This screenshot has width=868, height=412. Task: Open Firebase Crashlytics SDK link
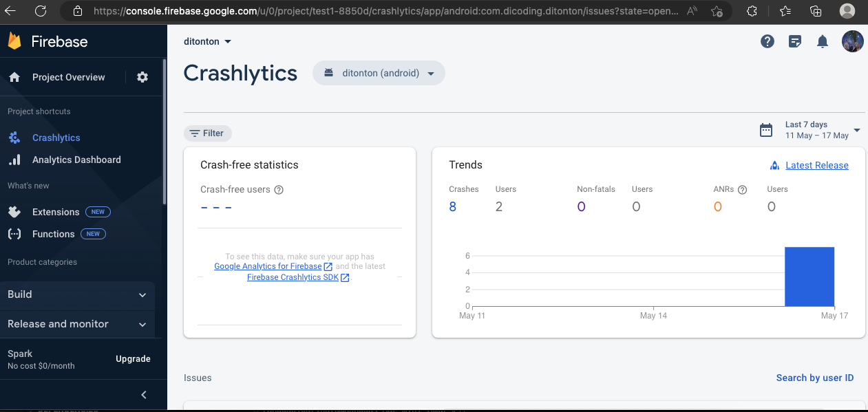(x=298, y=277)
